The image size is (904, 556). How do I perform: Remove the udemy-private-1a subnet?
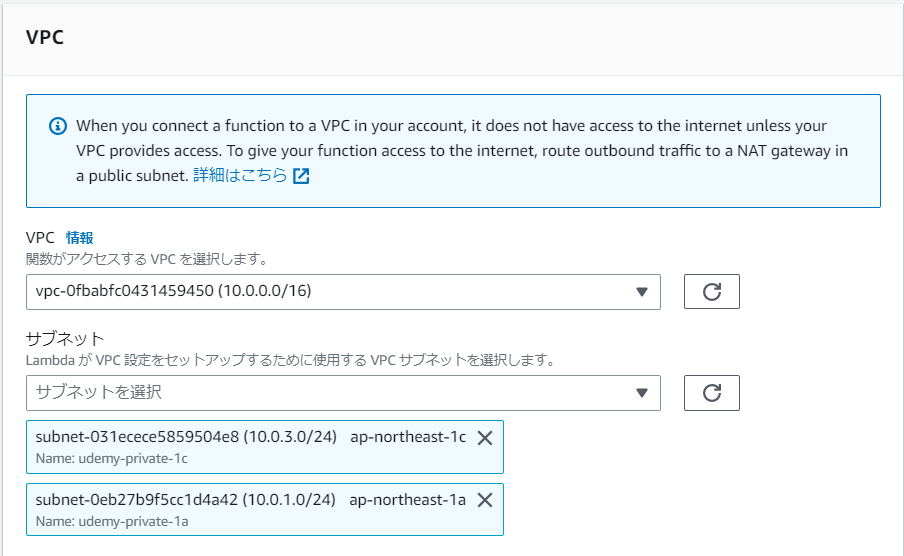click(x=485, y=500)
